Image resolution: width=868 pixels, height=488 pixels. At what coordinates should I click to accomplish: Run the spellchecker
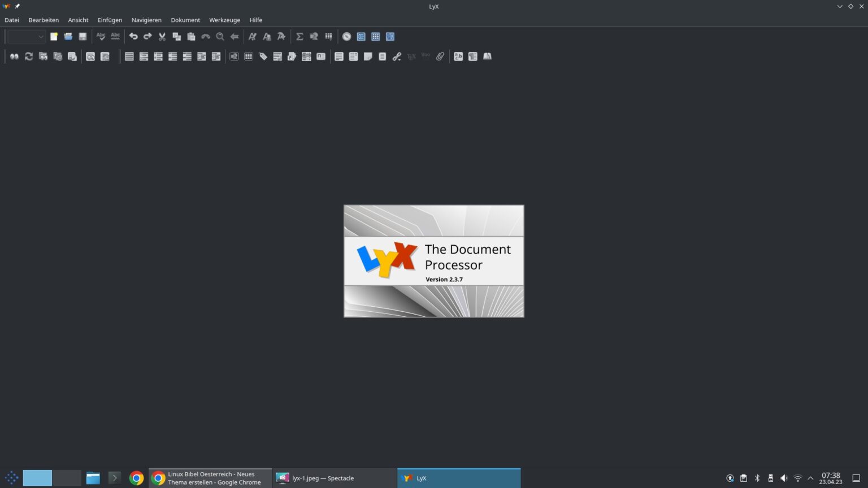[x=101, y=36]
